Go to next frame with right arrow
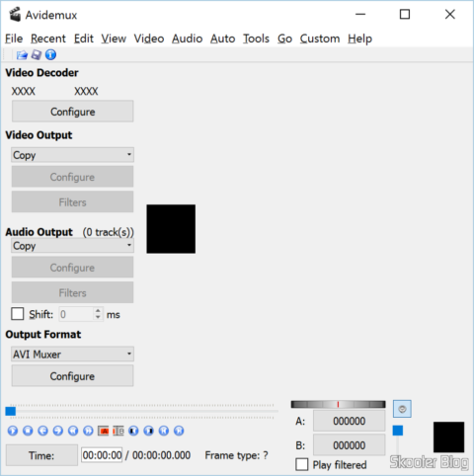Screen dimensions: 474x476 (58, 431)
